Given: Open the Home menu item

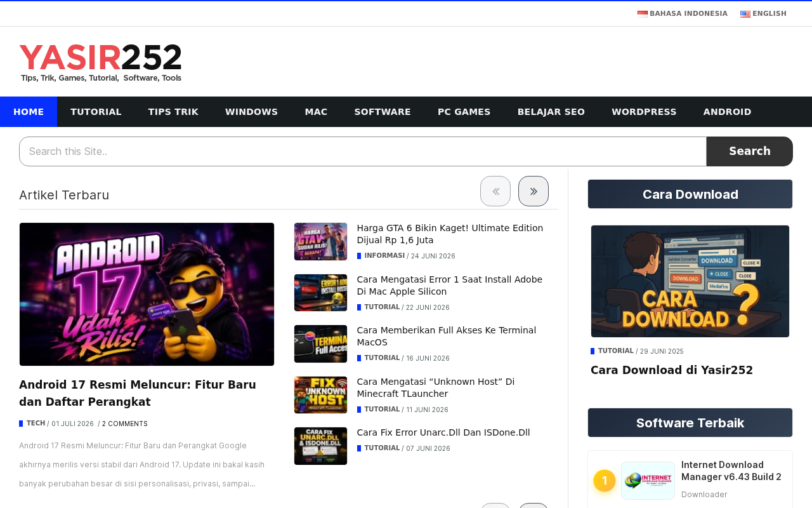Looking at the screenshot, I should pyautogui.click(x=29, y=112).
